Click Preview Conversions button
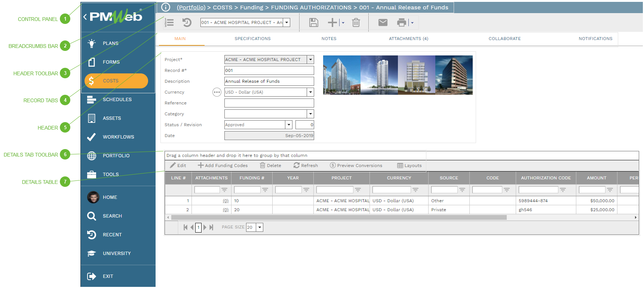The width and height of the screenshot is (644, 288). click(x=356, y=166)
